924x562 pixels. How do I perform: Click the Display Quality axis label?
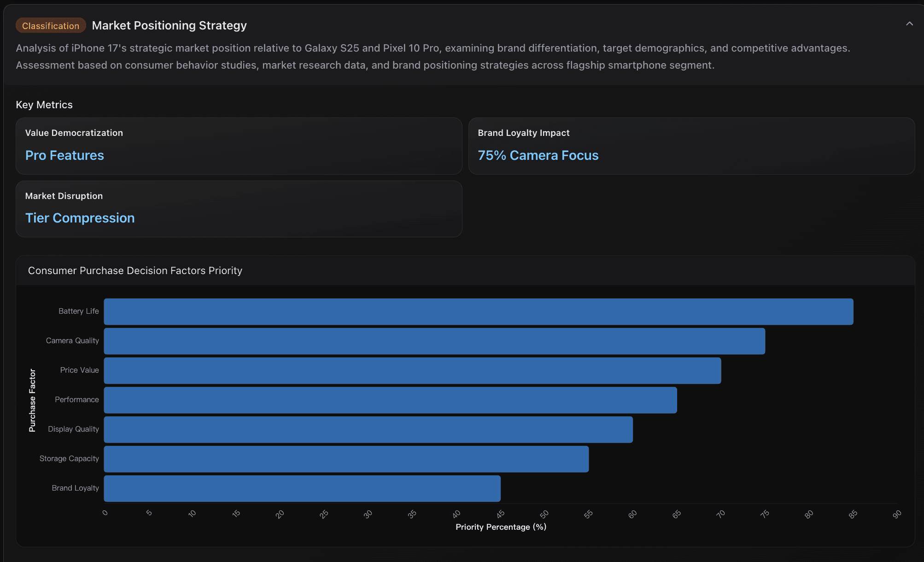click(x=73, y=429)
